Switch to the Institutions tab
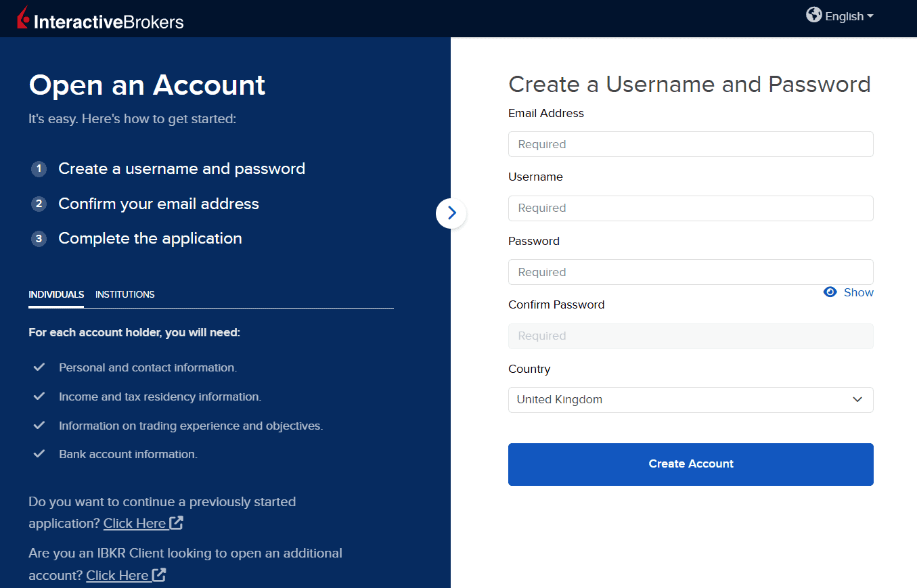Image resolution: width=917 pixels, height=588 pixels. 125,294
